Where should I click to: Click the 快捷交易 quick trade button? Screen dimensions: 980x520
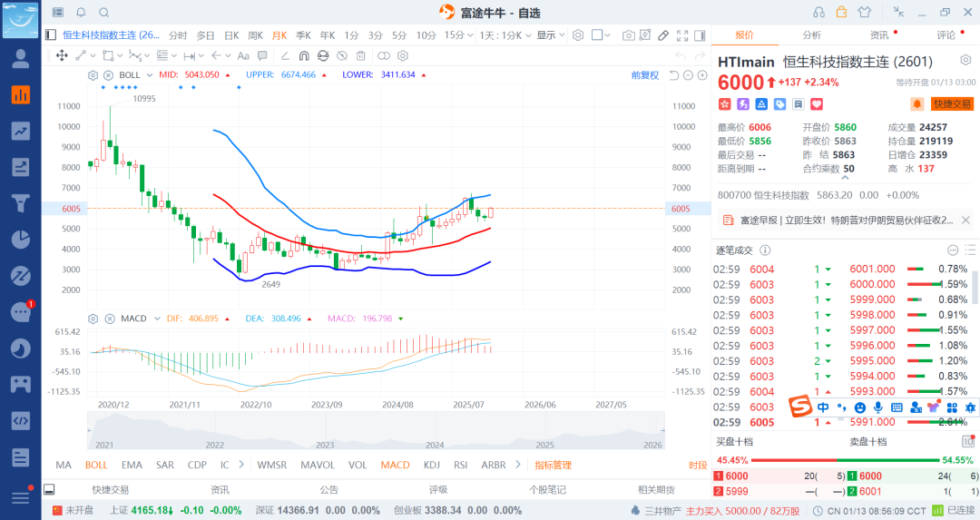(952, 104)
